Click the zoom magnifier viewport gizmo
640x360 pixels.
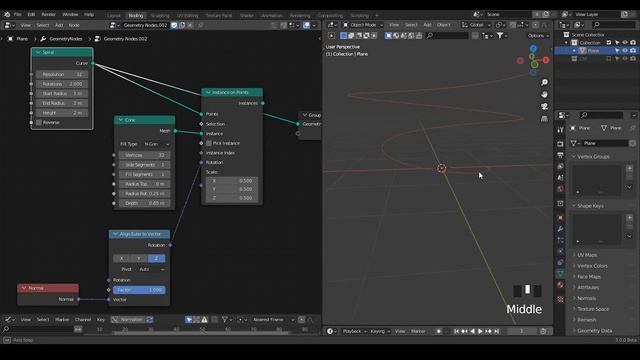pyautogui.click(x=544, y=82)
